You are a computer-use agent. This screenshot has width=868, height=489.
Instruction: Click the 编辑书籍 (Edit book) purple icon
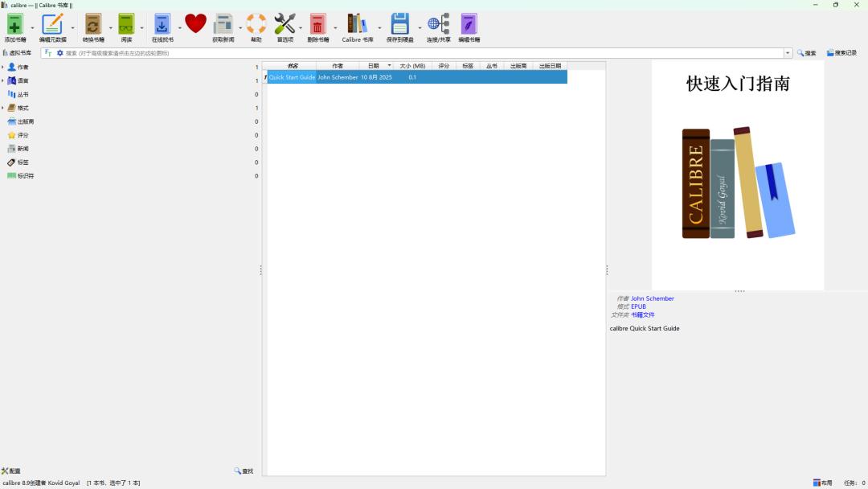469,25
